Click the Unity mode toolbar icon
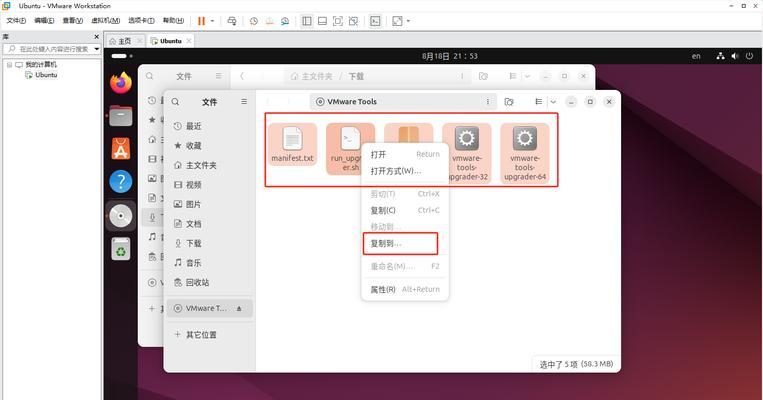Viewport: 763px width, 400px height. tap(354, 21)
